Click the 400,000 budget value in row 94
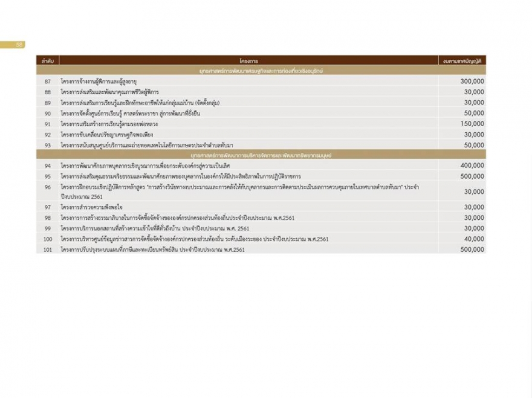This screenshot has height=398, width=532. [x=472, y=165]
